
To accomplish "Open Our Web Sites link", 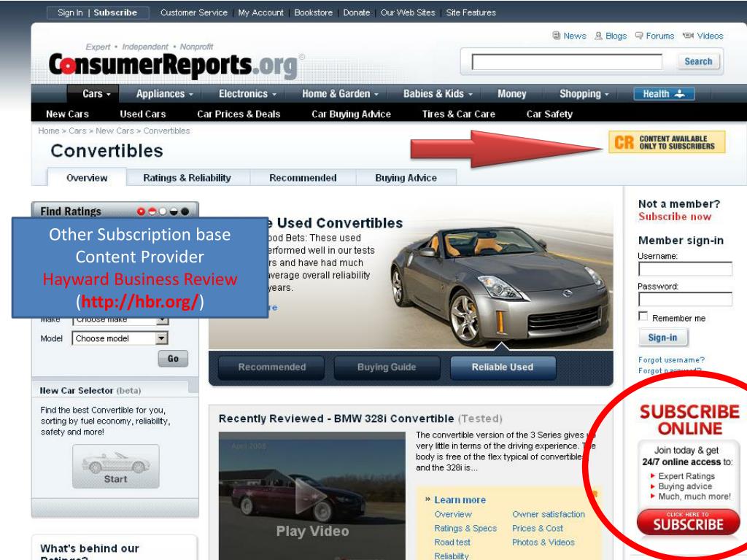I will [x=408, y=13].
